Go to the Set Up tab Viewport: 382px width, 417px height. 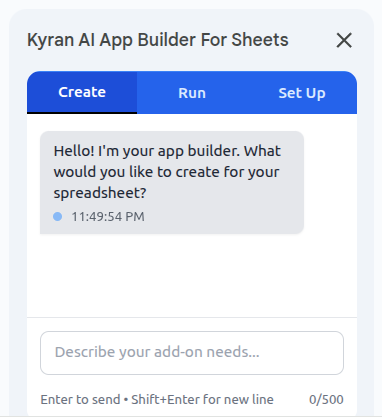click(x=302, y=93)
